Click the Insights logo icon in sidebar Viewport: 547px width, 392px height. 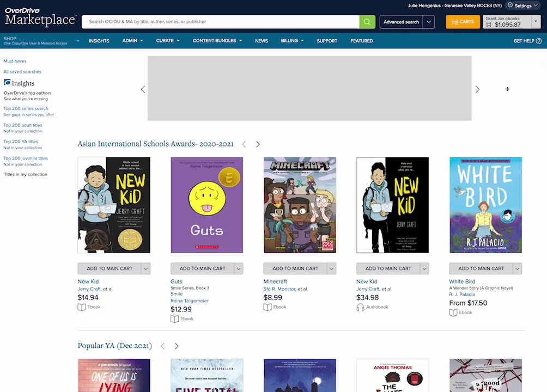(7, 82)
